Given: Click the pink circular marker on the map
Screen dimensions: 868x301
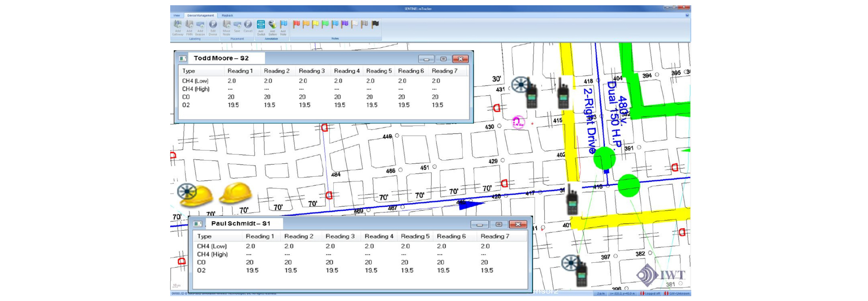Looking at the screenshot, I should tap(518, 123).
